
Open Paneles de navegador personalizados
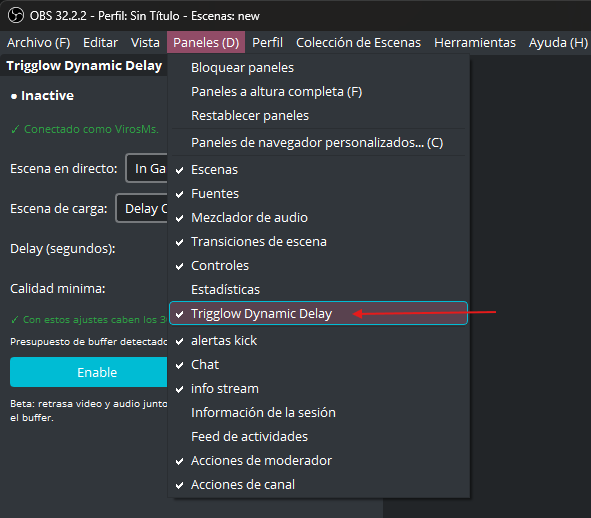click(318, 143)
